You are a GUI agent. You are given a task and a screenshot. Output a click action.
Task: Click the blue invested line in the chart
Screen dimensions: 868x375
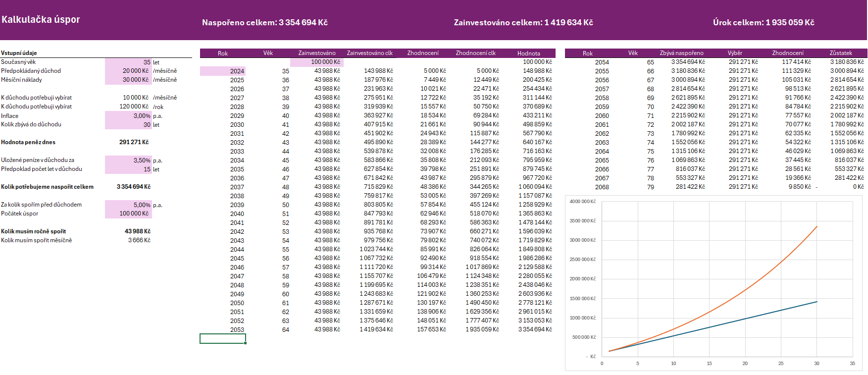coord(746,319)
